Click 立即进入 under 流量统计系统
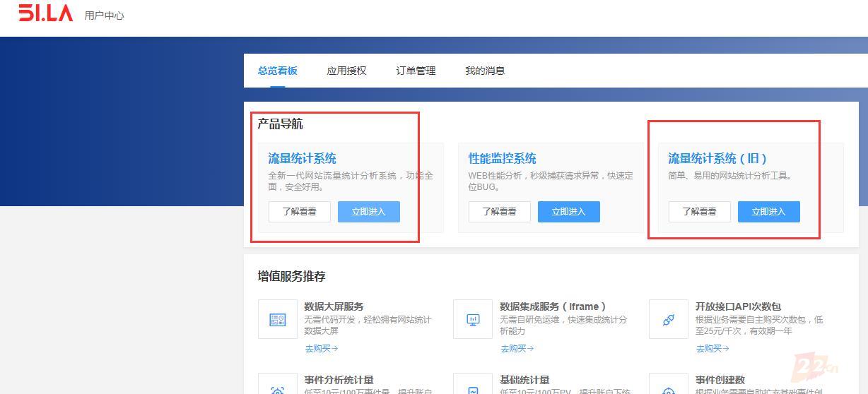868x394 pixels. click(x=369, y=212)
